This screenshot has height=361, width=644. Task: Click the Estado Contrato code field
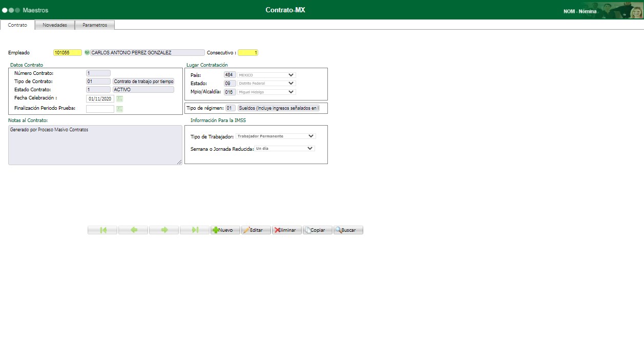coord(98,89)
